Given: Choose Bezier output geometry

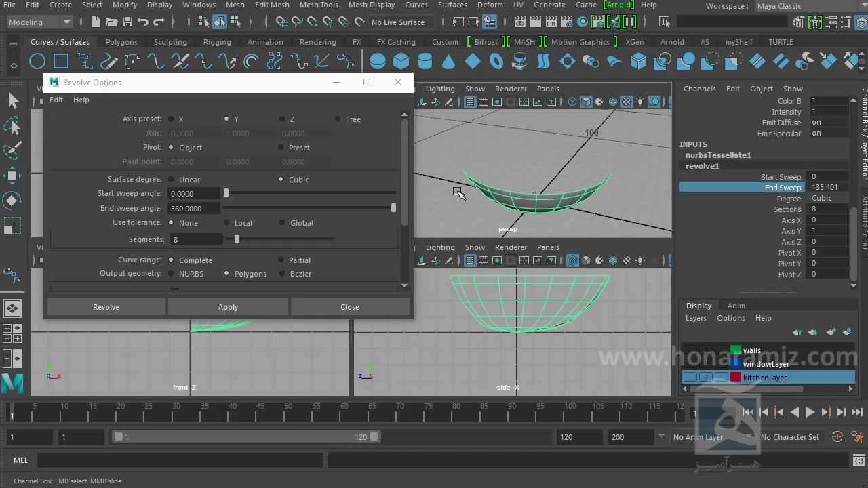Looking at the screenshot, I should [x=282, y=274].
